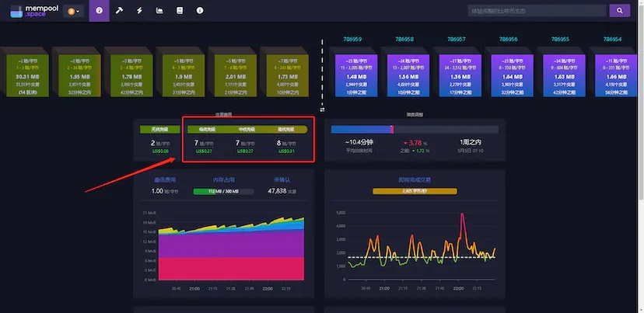
Task: Open the dashboard icon tab
Action: click(99, 11)
